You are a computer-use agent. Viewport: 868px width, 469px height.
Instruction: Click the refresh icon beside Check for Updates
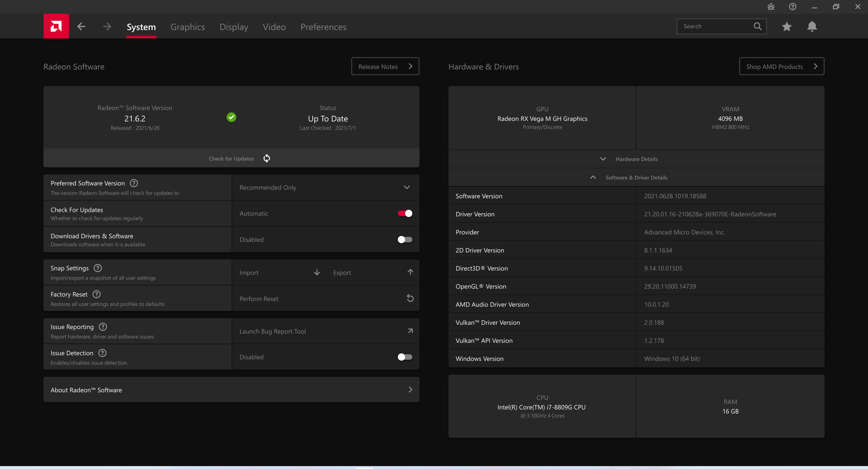tap(267, 158)
